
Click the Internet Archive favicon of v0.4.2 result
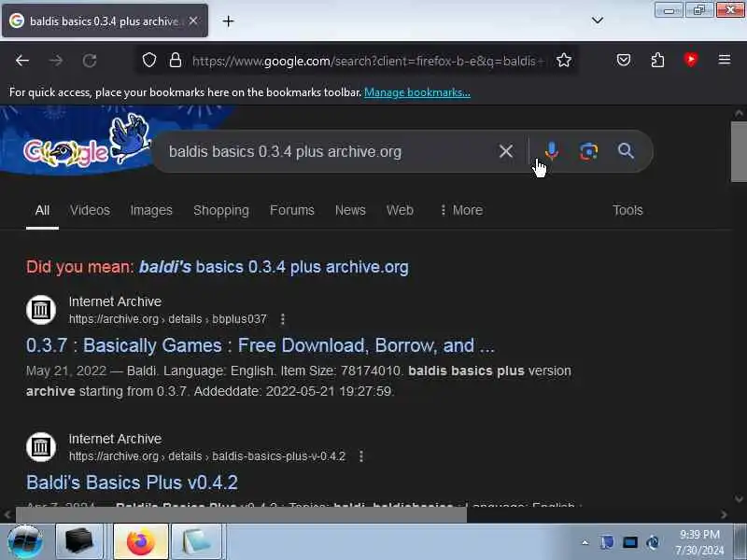point(41,447)
